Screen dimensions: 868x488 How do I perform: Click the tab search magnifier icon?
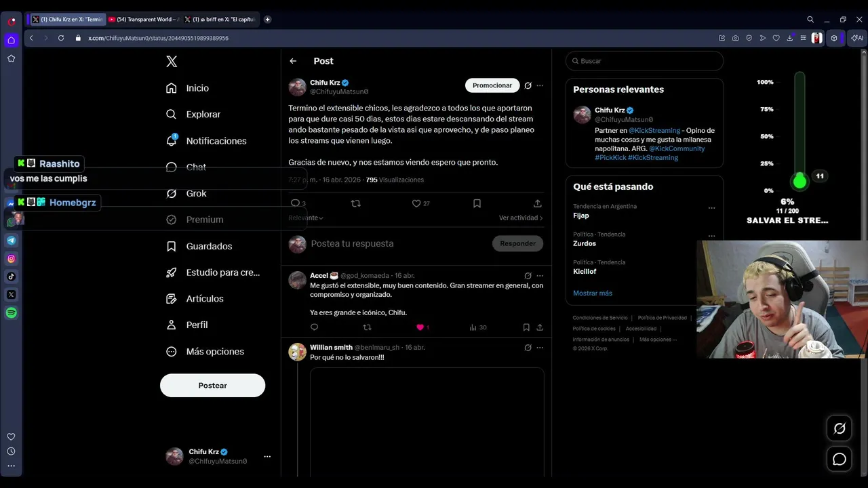810,20
